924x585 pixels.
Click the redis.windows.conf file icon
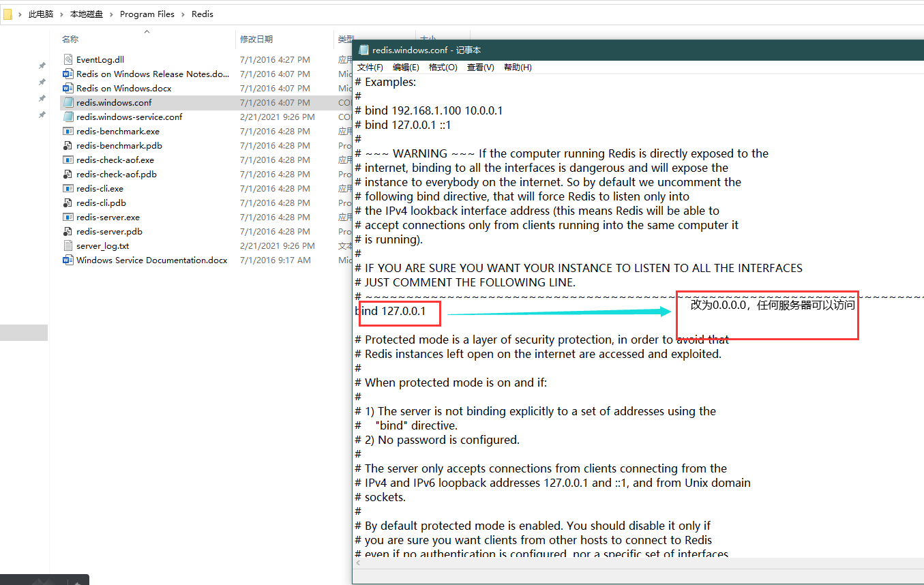point(68,102)
